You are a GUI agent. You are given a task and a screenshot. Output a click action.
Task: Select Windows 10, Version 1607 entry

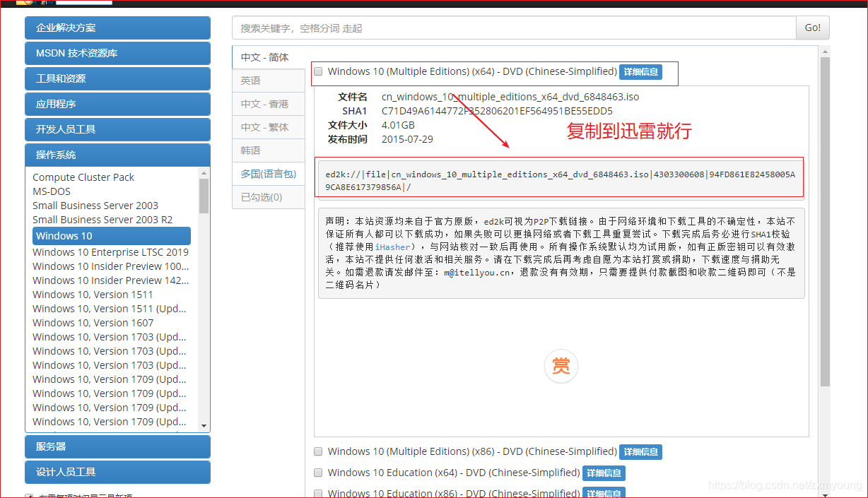93,323
